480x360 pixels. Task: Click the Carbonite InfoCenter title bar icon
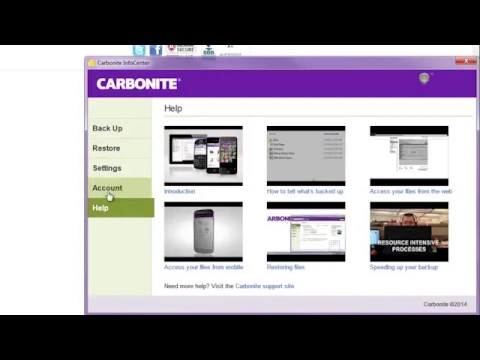[x=92, y=63]
